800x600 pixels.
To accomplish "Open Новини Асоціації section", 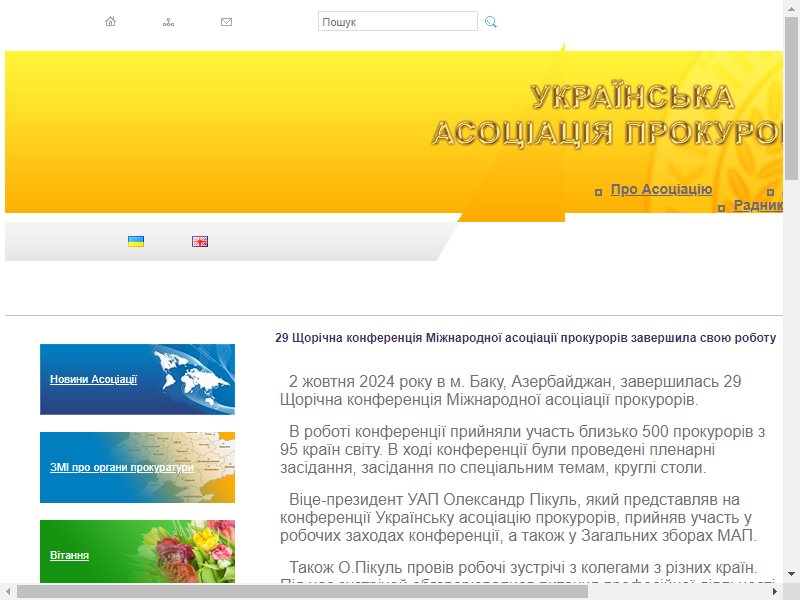I will pos(93,379).
